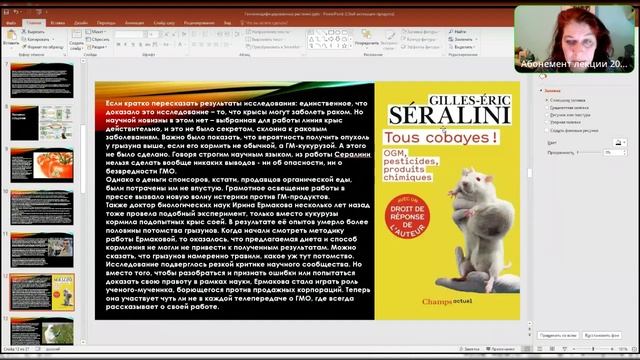640x360 pixels.
Task: Open the Text Direction (Направление текста) dropdown
Action: 268,32
